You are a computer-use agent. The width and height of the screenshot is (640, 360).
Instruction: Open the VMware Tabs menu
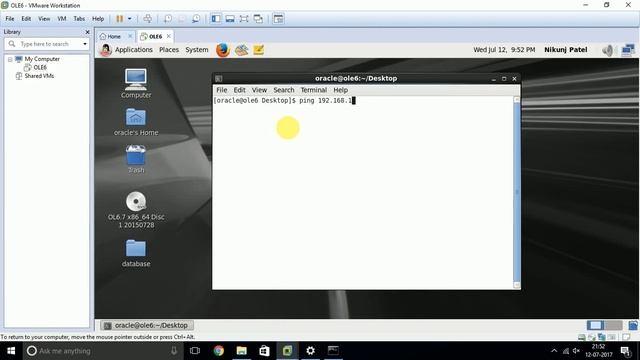(79, 19)
